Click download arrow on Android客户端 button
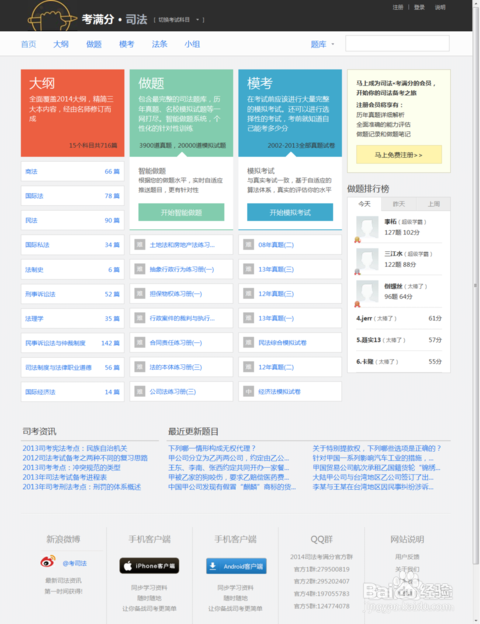The width and height of the screenshot is (480, 624). click(x=213, y=566)
